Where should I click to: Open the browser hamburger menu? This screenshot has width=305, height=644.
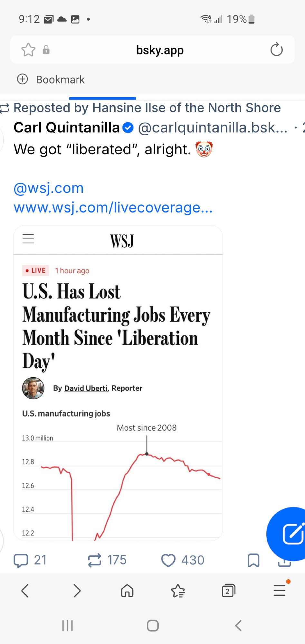[x=280, y=591]
